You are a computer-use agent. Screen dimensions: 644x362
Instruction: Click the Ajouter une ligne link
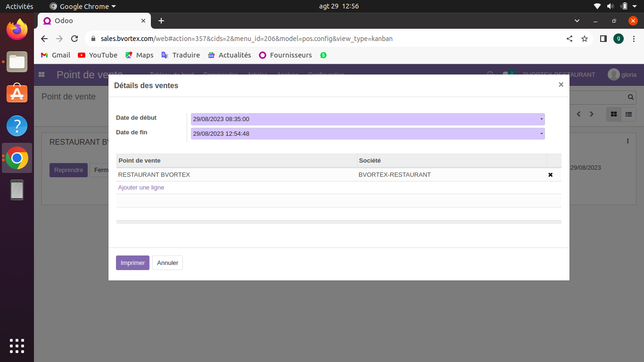pos(141,188)
